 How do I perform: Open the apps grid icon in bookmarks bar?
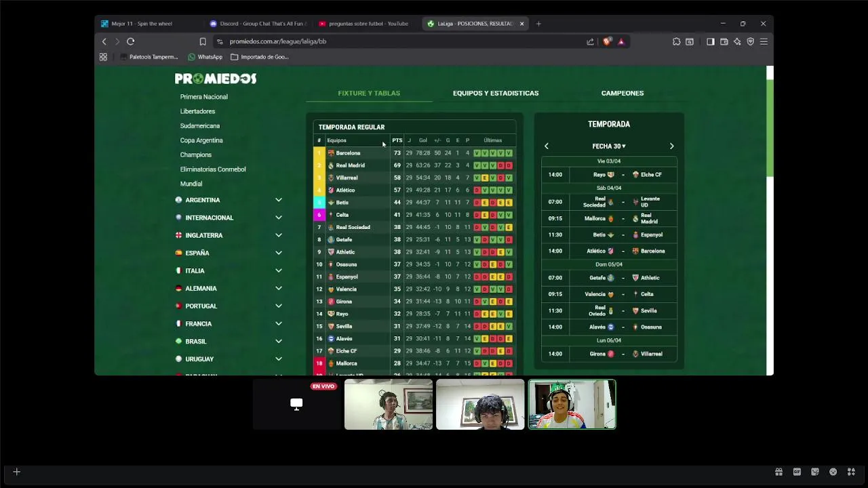103,57
